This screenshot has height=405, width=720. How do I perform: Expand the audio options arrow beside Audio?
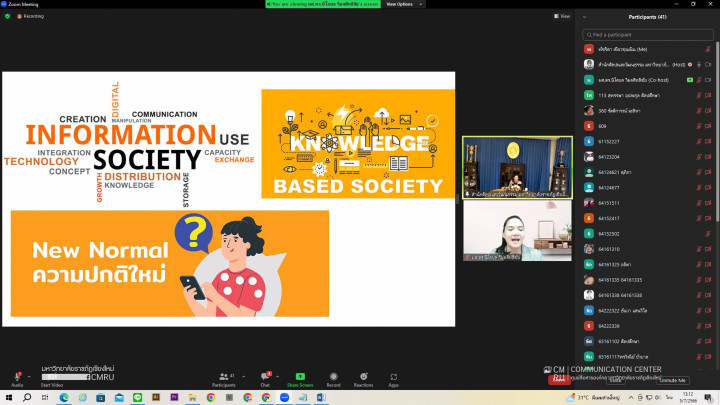coord(29,377)
